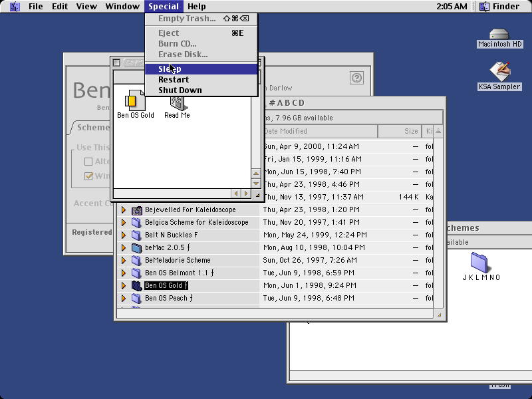Open the Apple menu icon

pyautogui.click(x=15, y=7)
